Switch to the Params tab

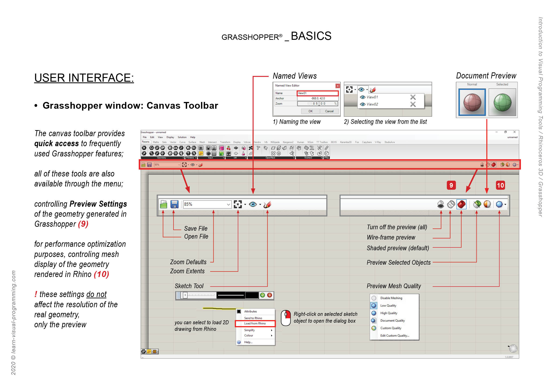(x=146, y=142)
